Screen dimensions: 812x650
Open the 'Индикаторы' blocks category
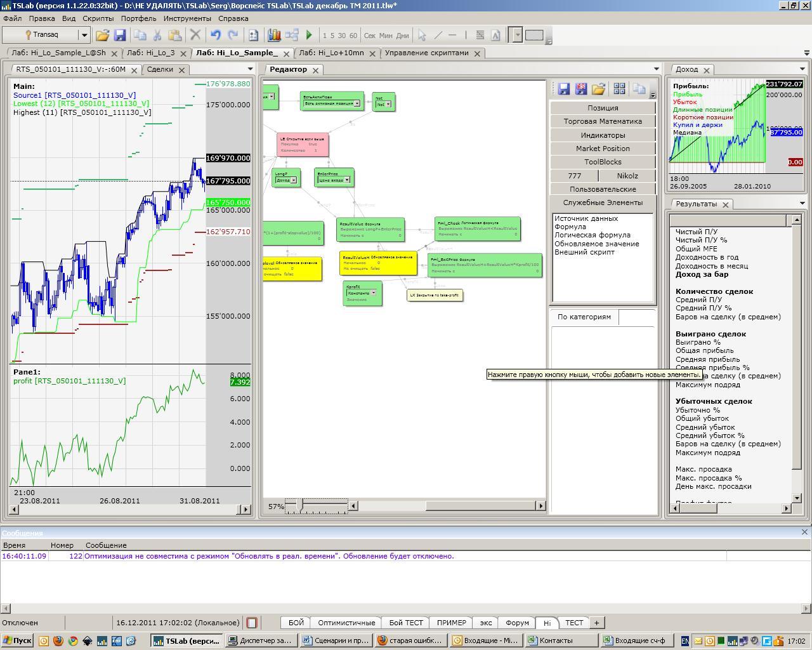coord(603,135)
